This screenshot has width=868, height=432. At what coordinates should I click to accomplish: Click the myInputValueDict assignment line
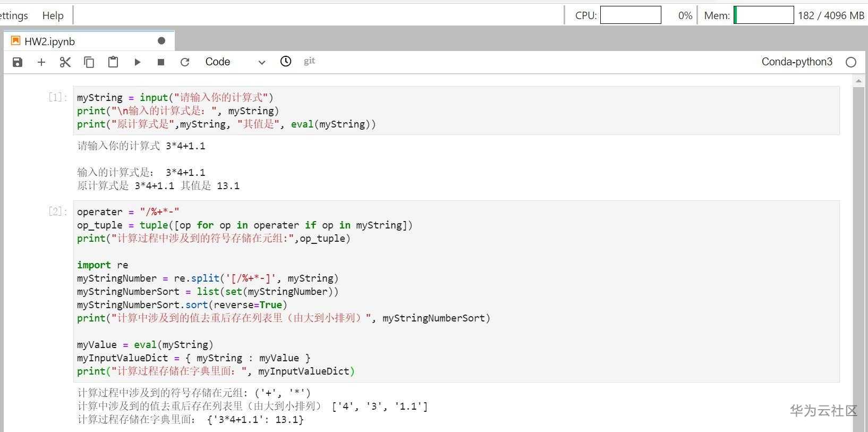tap(194, 358)
